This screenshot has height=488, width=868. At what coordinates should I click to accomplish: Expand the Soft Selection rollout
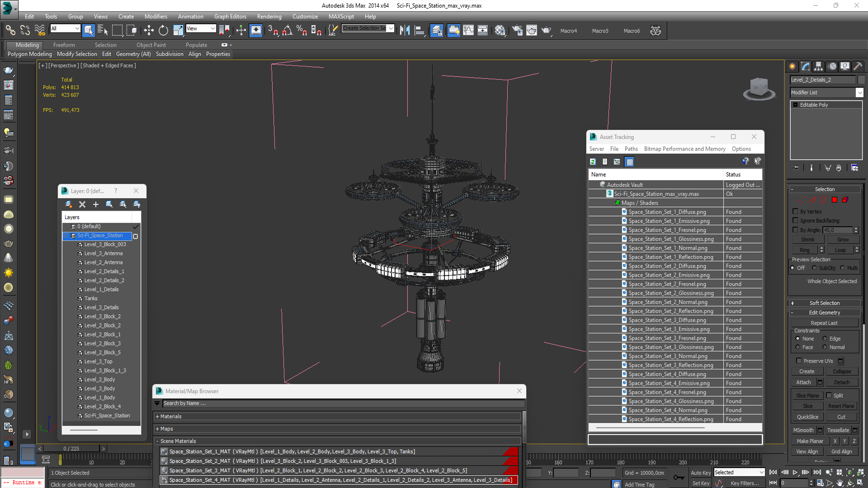[825, 303]
